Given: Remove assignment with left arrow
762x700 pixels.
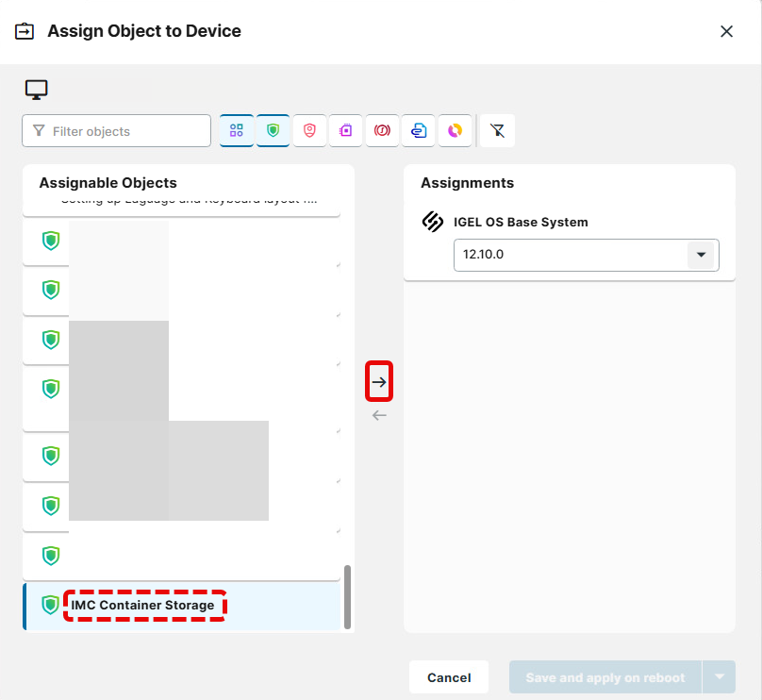Looking at the screenshot, I should pos(379,415).
